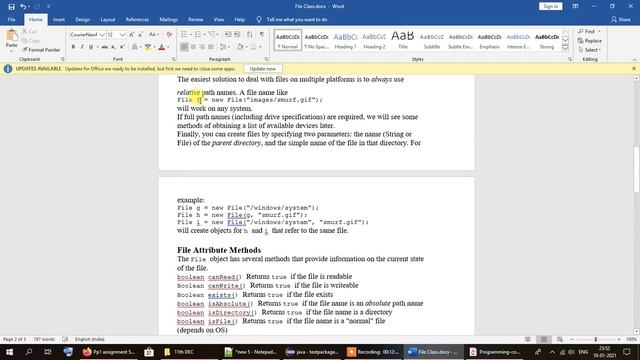640x360 pixels.
Task: Center align text
Action: (x=193, y=47)
